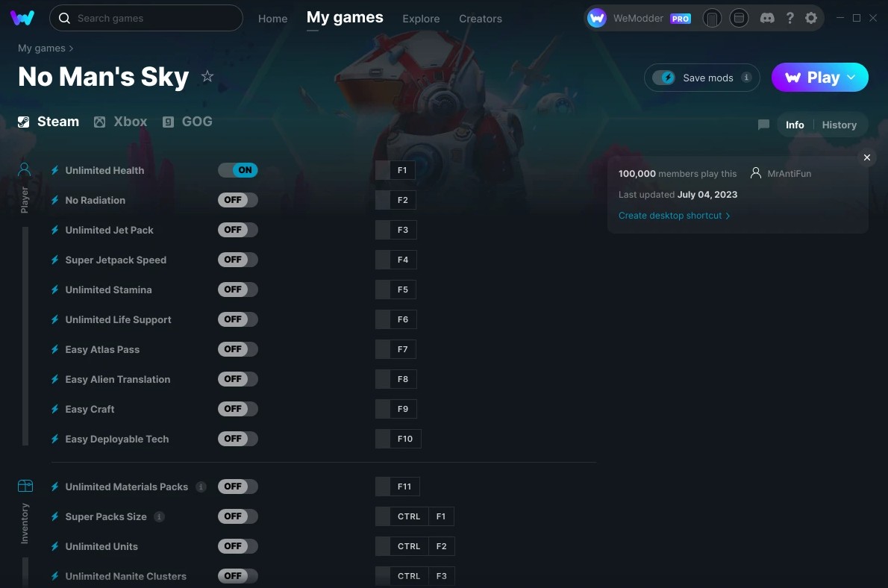Screen dimensions: 888x588
Task: Switch to the Xbox platform tab
Action: click(120, 121)
